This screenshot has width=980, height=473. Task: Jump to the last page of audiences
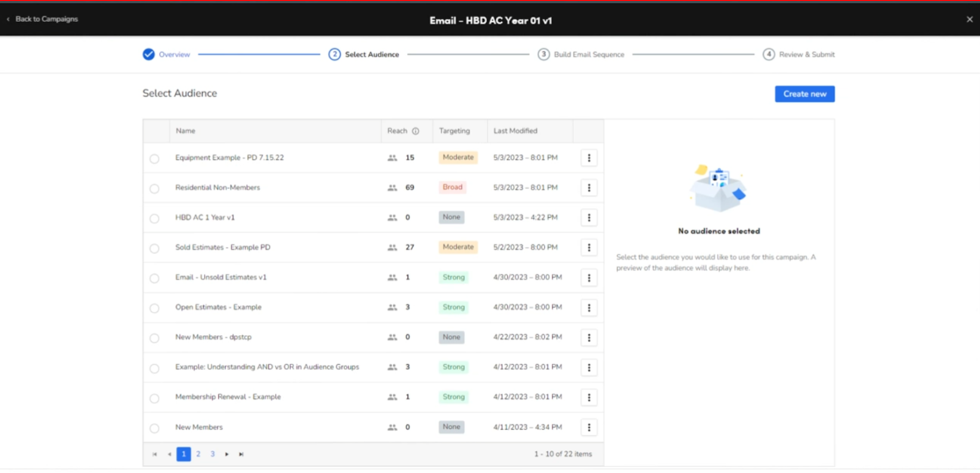241,454
